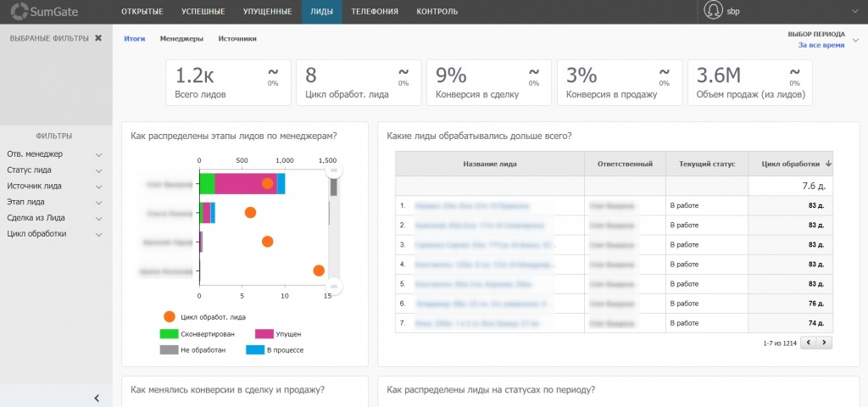Go to next page of leads table
Viewport: 868px width, 407px height.
[824, 343]
